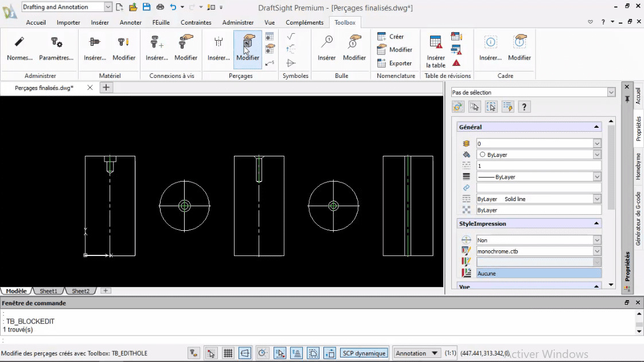
Task: Open the ByLayer color dropdown
Action: pyautogui.click(x=597, y=155)
